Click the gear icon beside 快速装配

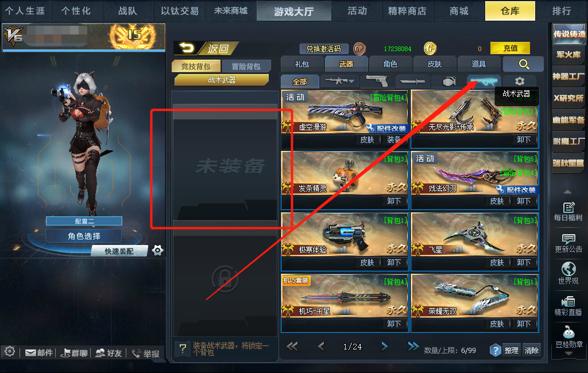pos(157,250)
